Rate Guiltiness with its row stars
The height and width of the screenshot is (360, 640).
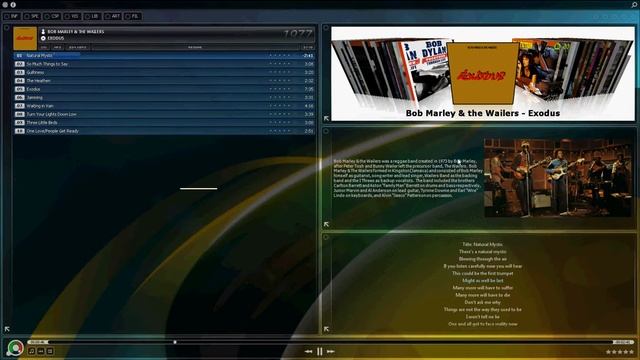point(280,72)
